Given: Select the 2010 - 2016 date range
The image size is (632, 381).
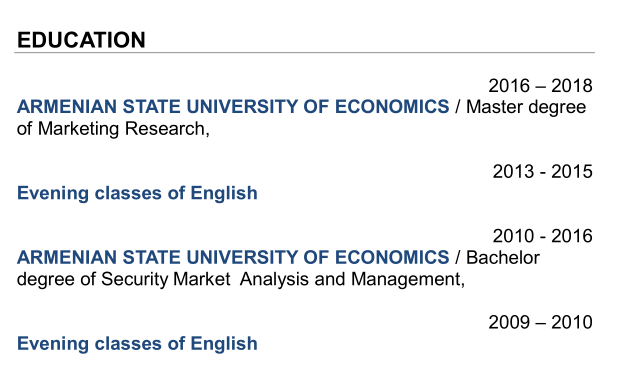Looking at the screenshot, I should pyautogui.click(x=543, y=236).
